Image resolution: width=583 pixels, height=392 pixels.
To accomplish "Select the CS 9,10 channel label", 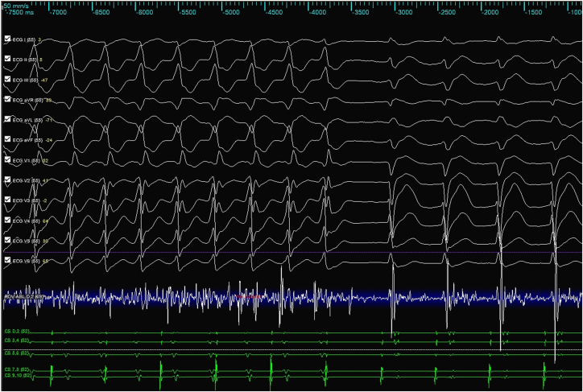I will (17, 376).
